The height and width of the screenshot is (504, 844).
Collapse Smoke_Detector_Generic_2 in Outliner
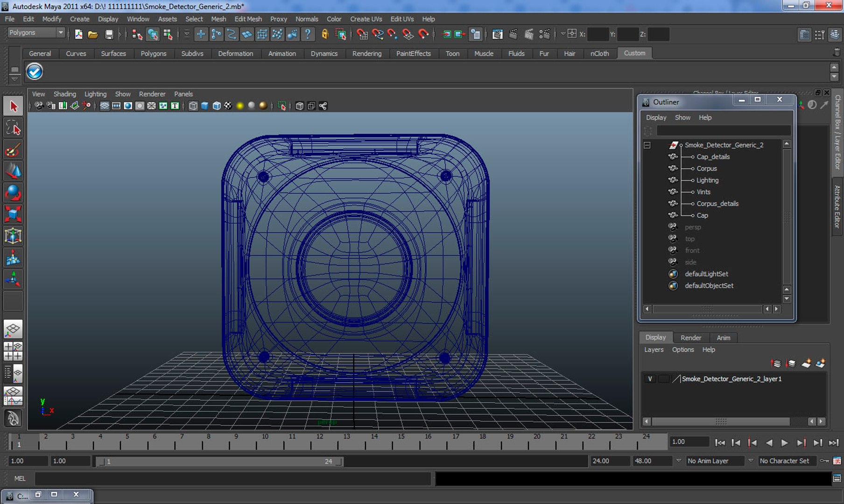click(x=647, y=145)
